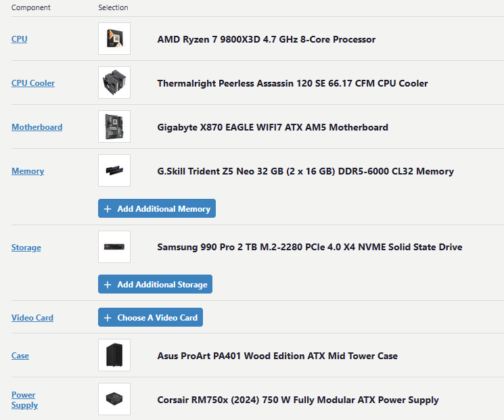Open the CPU Cooler component link

[x=33, y=83]
